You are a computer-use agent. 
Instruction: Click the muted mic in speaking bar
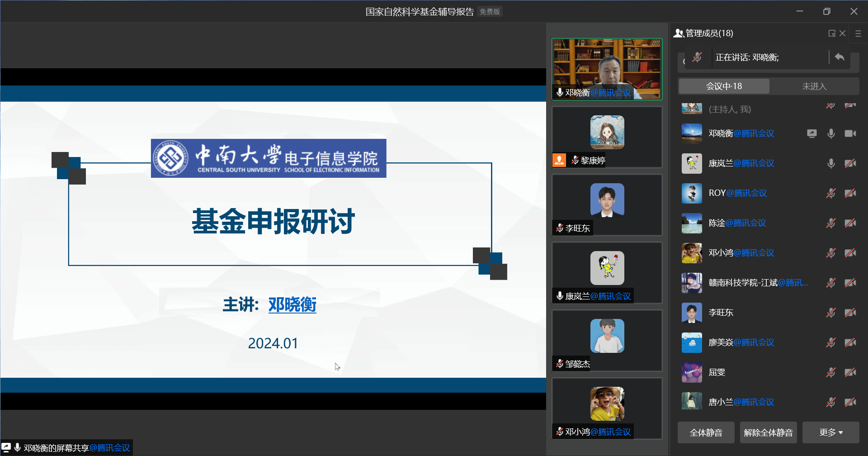coord(697,57)
